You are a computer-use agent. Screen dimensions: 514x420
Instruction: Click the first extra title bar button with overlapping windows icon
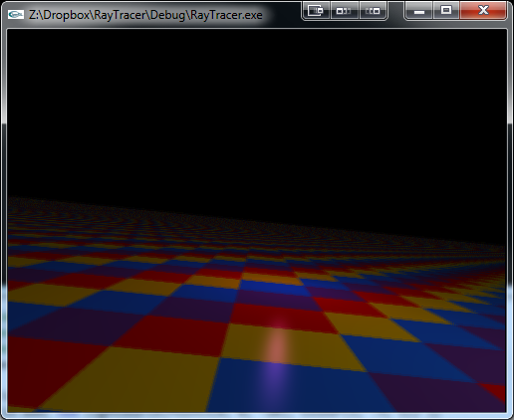[x=316, y=10]
